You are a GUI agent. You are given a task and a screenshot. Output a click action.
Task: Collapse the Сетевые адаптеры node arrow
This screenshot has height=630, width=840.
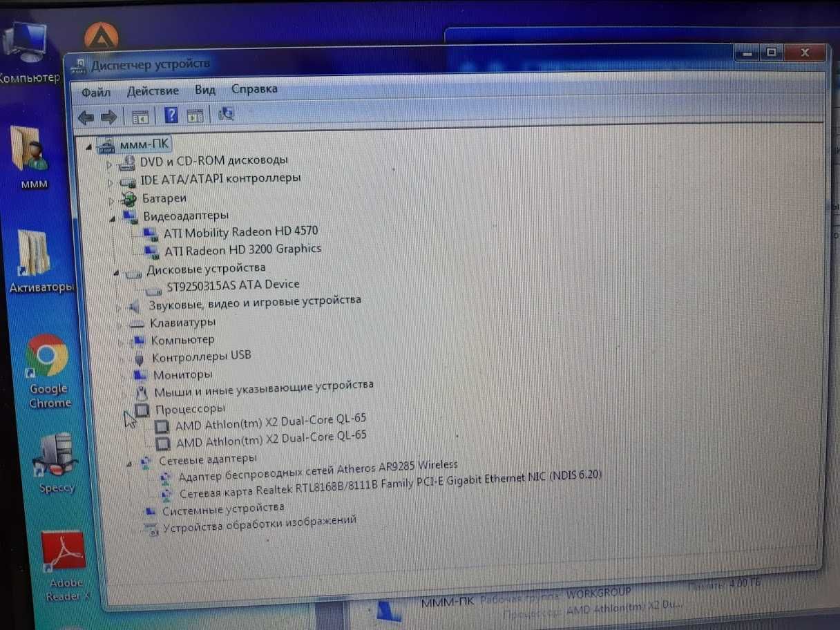click(129, 464)
